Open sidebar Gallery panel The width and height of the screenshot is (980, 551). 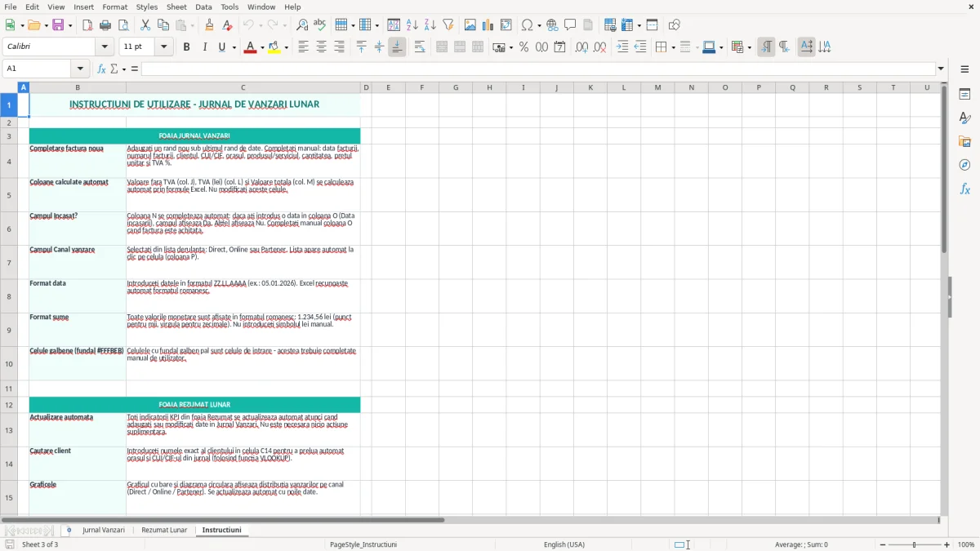click(964, 142)
